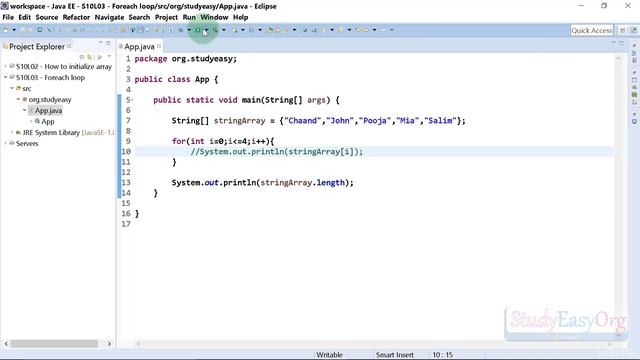
Task: Click the 10 : 15 cursor position status
Action: (x=442, y=355)
